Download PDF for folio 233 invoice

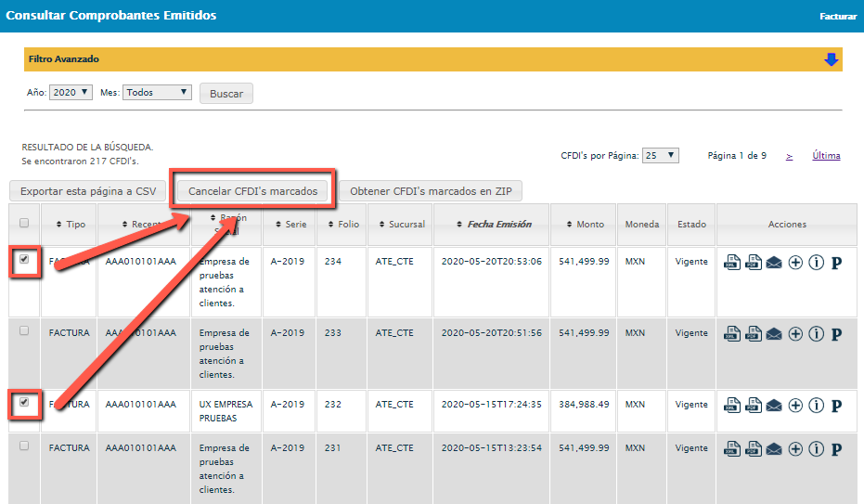click(753, 334)
